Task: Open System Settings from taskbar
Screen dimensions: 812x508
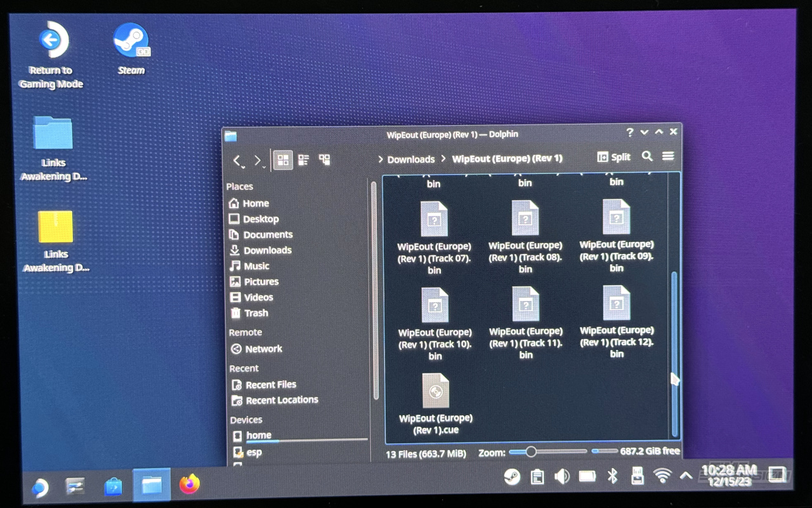Action: coord(75,487)
